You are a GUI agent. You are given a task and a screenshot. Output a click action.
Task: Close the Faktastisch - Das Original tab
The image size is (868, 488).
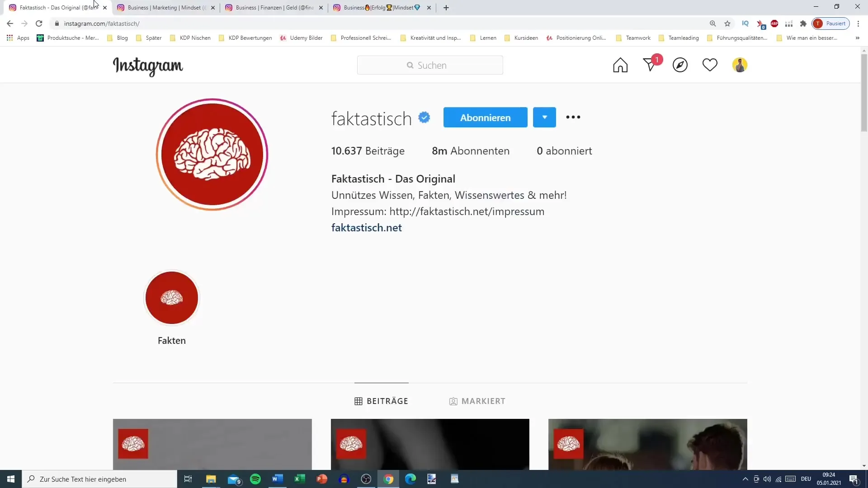pyautogui.click(x=105, y=8)
